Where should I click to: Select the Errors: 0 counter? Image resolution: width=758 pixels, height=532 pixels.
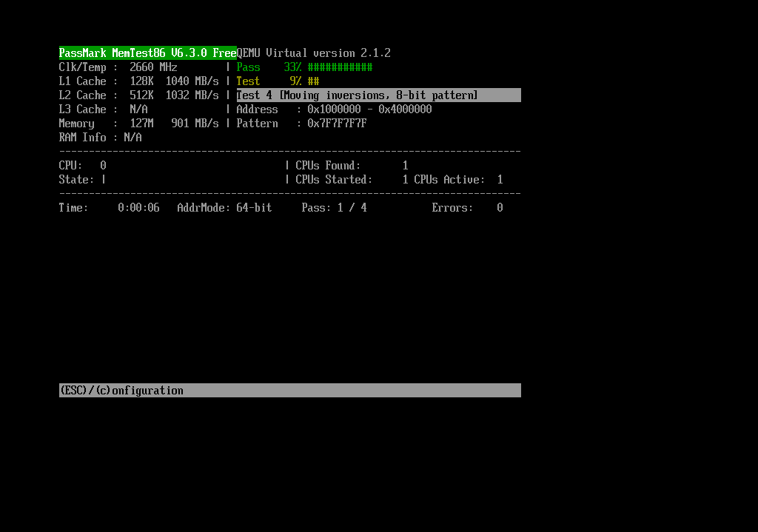pos(468,208)
